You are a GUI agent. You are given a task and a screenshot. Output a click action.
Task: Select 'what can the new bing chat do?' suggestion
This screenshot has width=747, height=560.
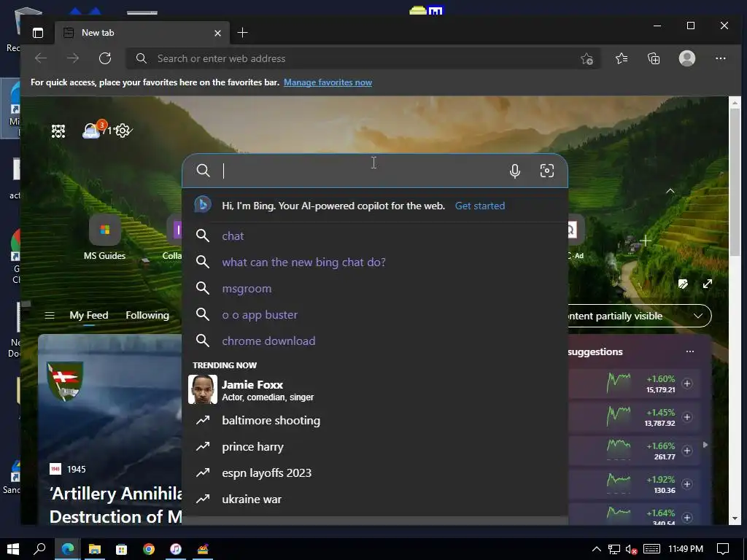pyautogui.click(x=375, y=262)
